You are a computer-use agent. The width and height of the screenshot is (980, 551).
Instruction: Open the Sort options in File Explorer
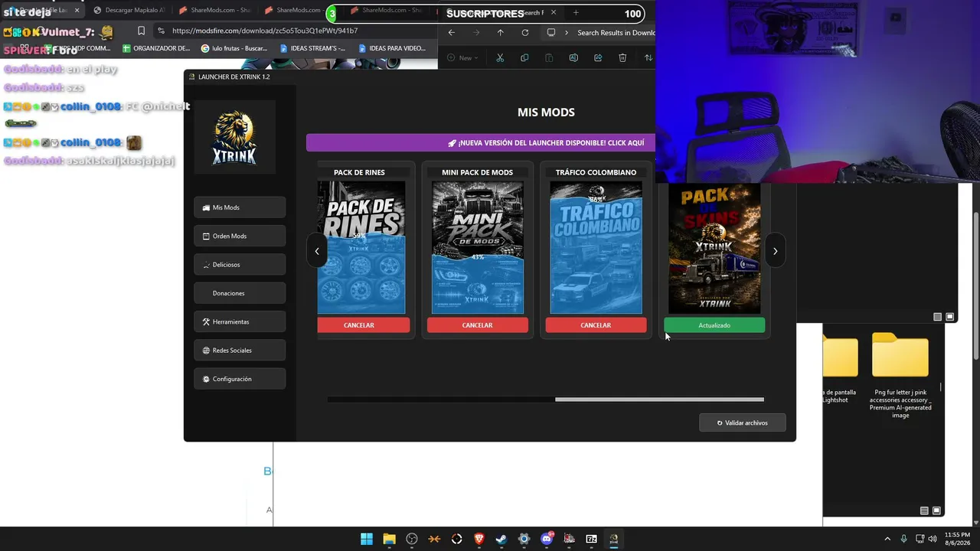click(648, 57)
